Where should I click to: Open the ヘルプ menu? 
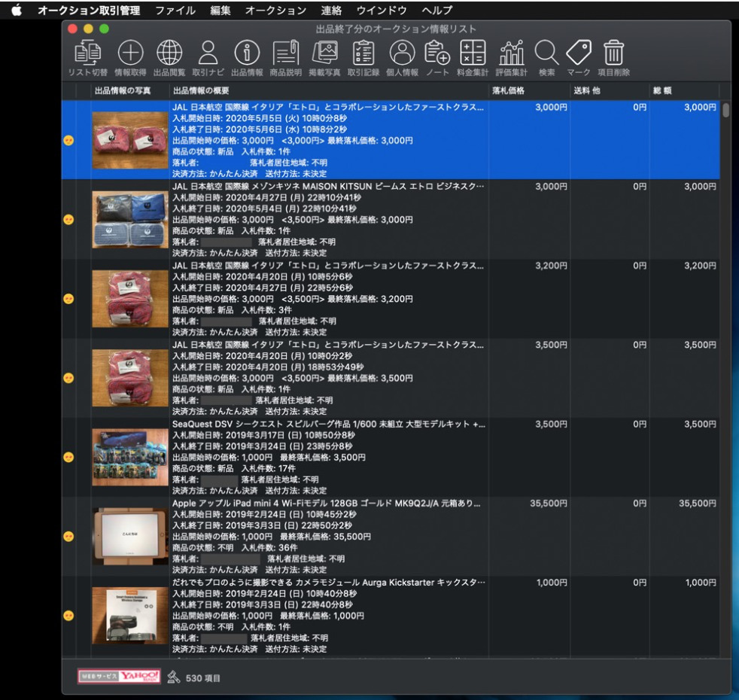(x=437, y=11)
